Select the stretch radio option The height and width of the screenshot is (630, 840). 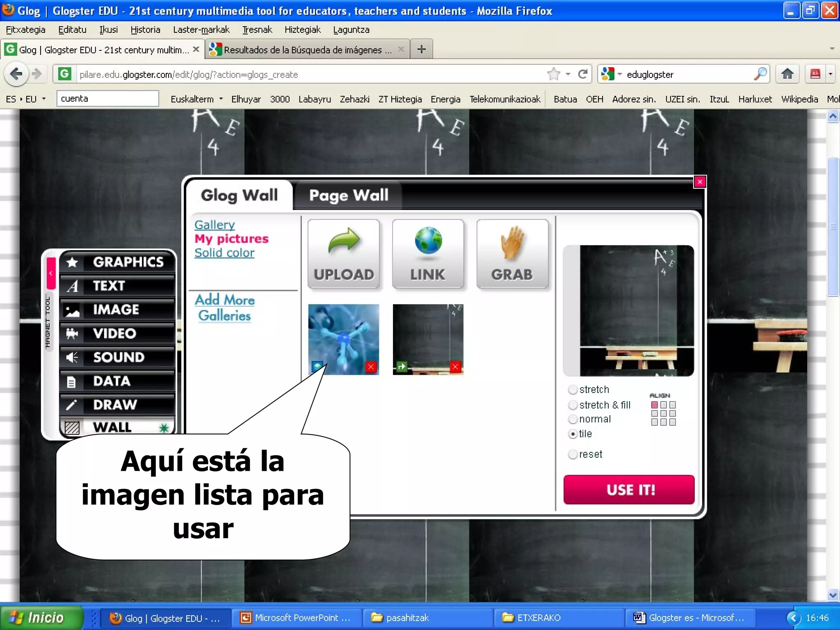click(x=573, y=389)
